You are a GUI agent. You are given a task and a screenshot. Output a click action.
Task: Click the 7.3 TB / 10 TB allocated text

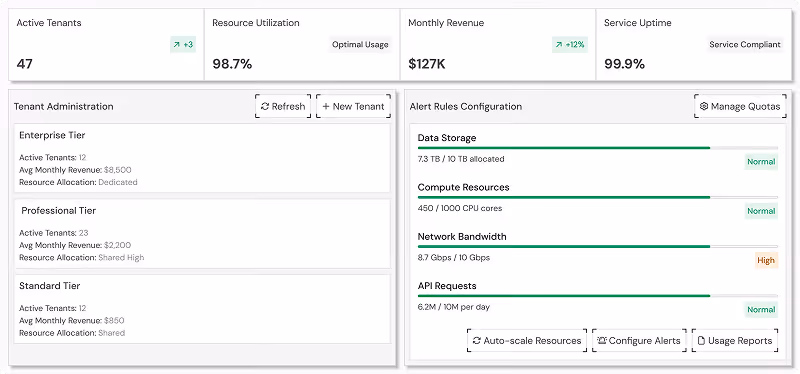click(x=461, y=159)
